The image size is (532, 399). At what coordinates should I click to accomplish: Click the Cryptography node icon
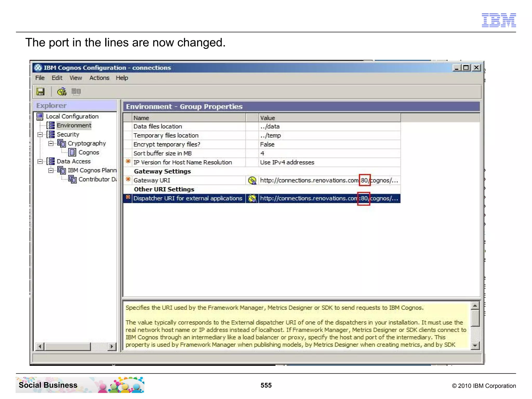pyautogui.click(x=62, y=143)
